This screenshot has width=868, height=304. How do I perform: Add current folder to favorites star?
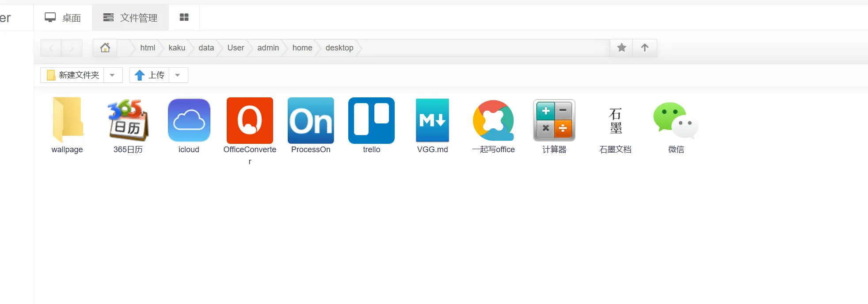coord(621,48)
